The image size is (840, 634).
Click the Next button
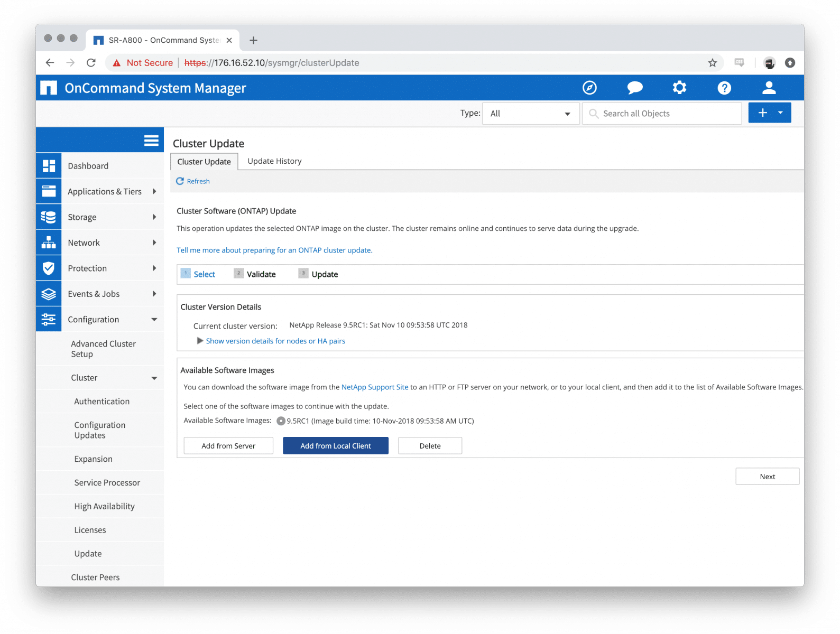768,477
